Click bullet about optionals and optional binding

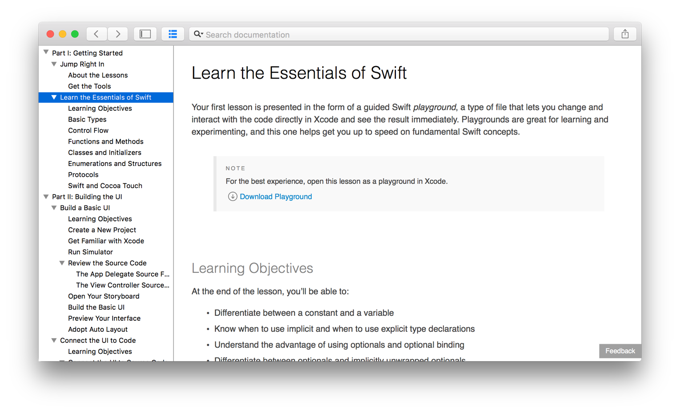tap(339, 345)
